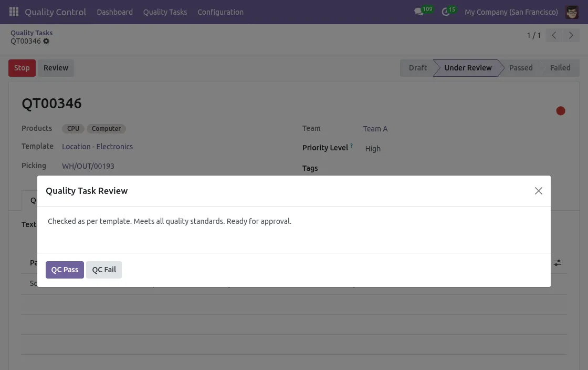Click the review note text in dialog
The width and height of the screenshot is (588, 370).
click(170, 221)
